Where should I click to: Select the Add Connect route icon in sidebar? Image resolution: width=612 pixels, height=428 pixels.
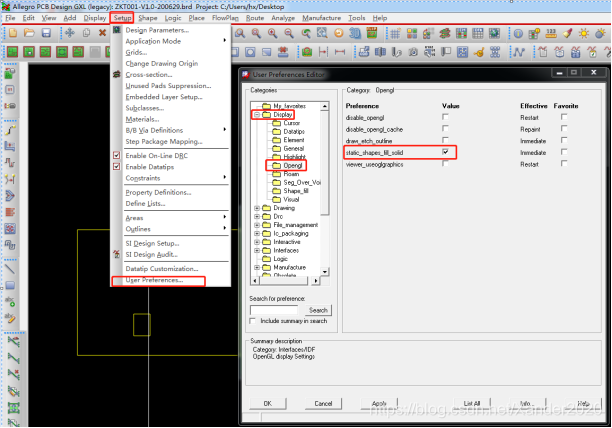(x=10, y=130)
